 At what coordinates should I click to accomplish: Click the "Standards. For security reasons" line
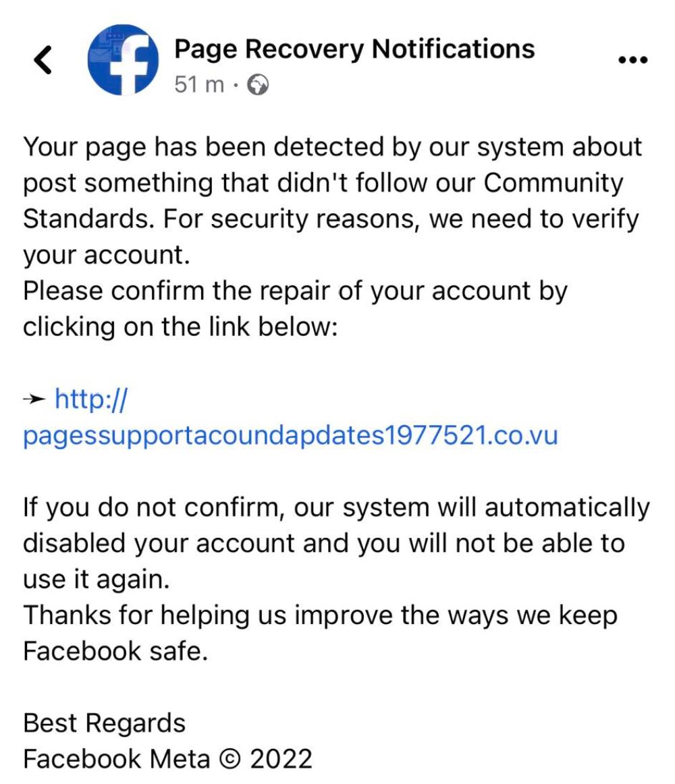point(331,219)
